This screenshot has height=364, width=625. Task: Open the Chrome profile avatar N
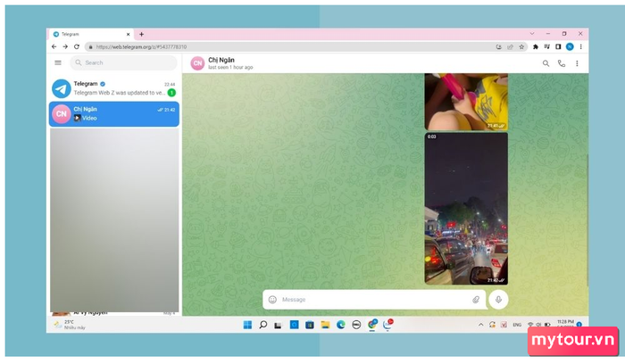point(570,46)
